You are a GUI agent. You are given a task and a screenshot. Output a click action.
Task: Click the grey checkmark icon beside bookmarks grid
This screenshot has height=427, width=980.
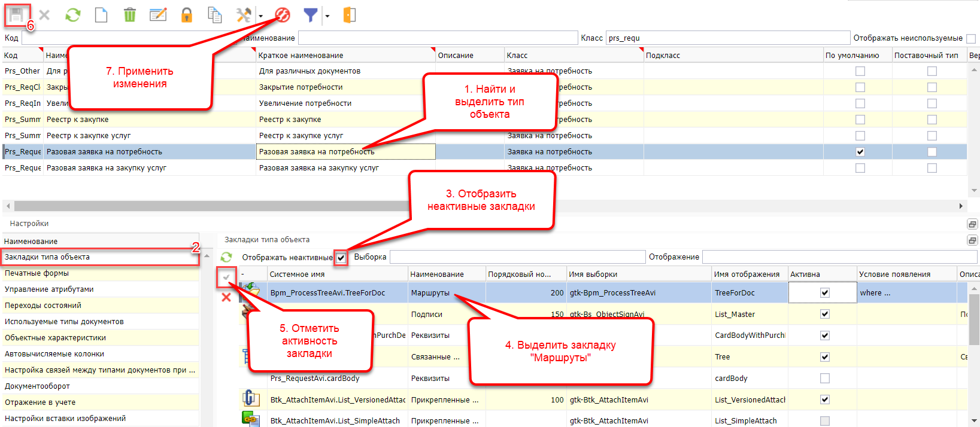(226, 277)
